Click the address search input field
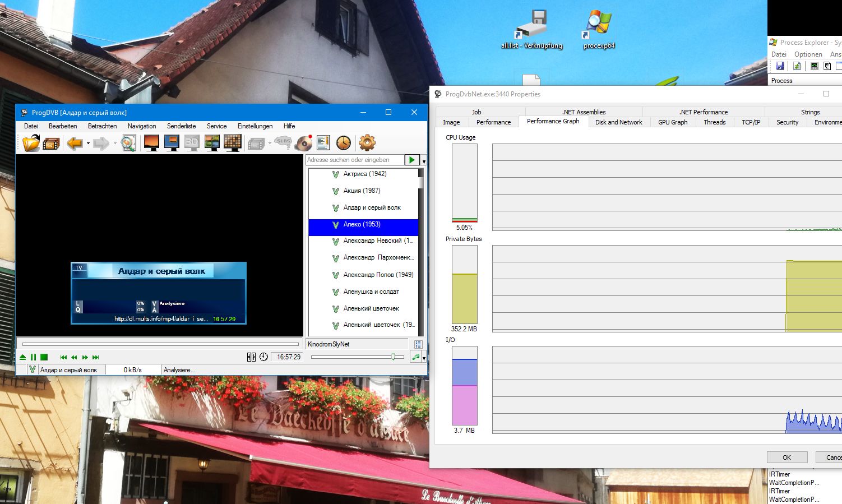The width and height of the screenshot is (842, 504). click(354, 160)
